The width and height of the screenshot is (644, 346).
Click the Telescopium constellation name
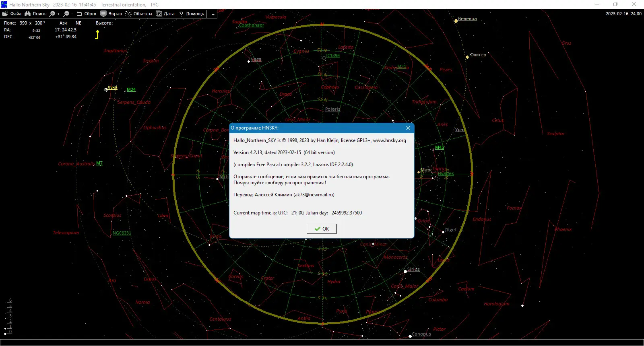[x=66, y=233]
